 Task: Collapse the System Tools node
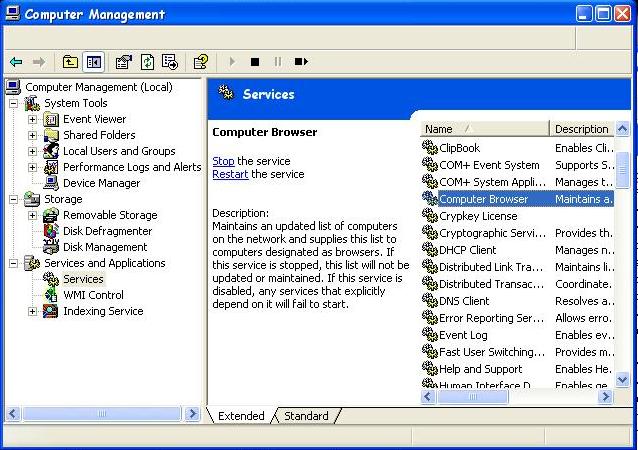(13, 103)
